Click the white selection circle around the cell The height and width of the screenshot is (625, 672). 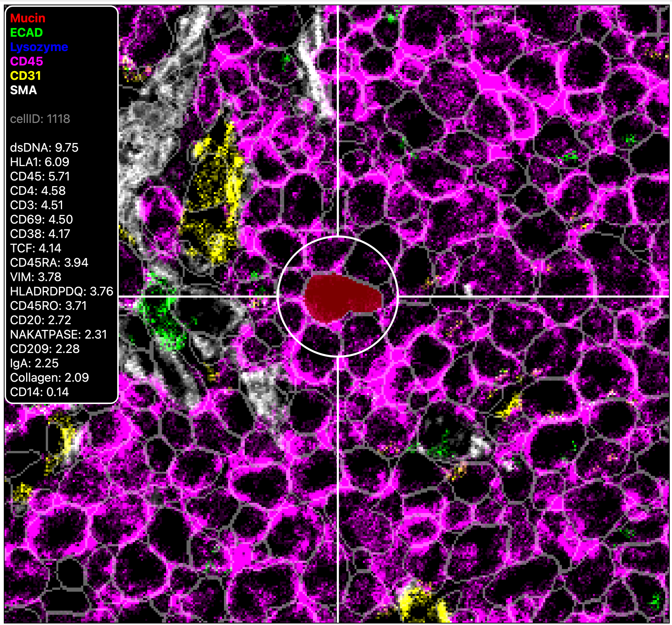click(338, 241)
